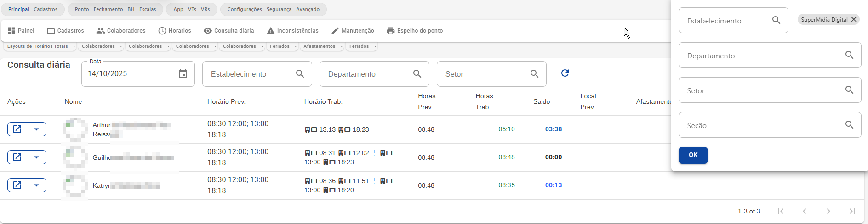Open the Avançado menu
This screenshot has width=868, height=224.
(308, 9)
